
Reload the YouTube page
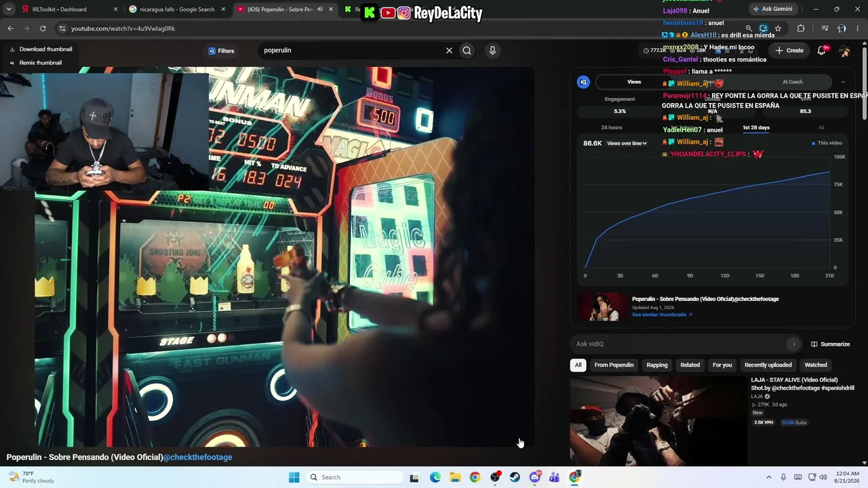coord(43,28)
